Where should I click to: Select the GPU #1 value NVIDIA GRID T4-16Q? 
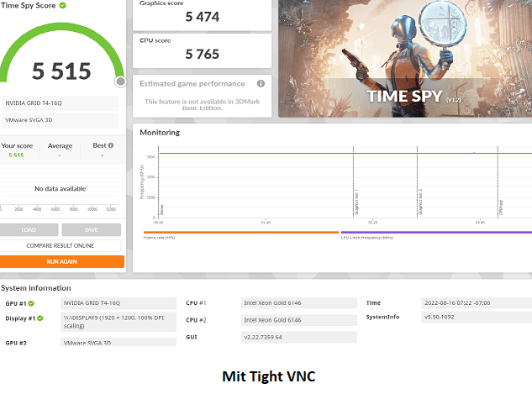click(119, 303)
